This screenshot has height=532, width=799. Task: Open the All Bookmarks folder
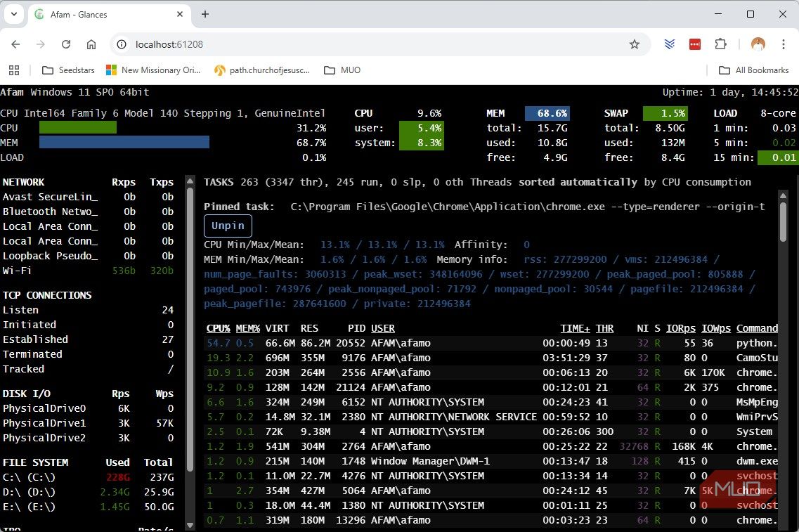(753, 70)
